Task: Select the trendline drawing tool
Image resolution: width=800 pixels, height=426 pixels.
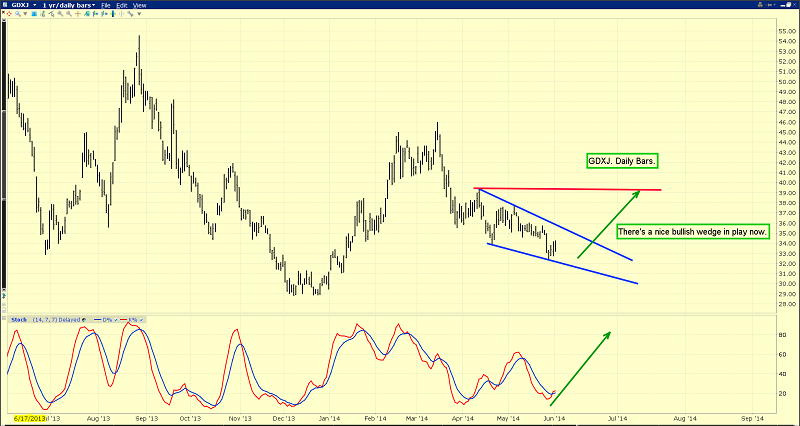Action: pos(51,14)
